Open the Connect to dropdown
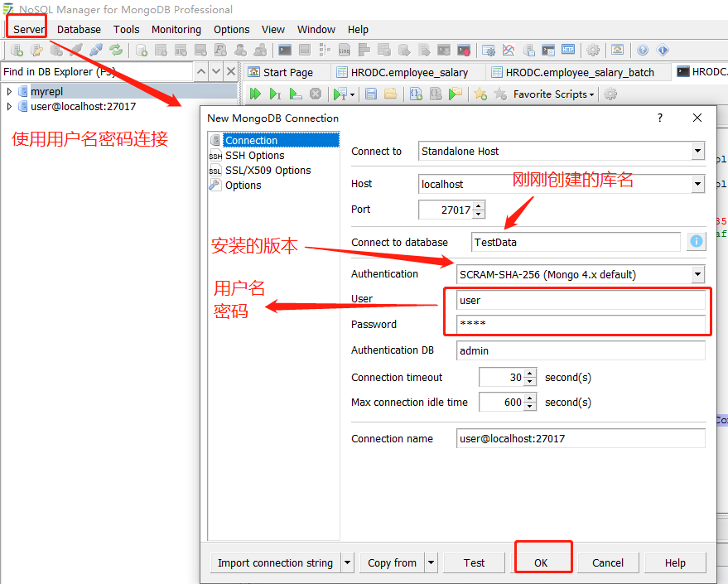 click(697, 151)
